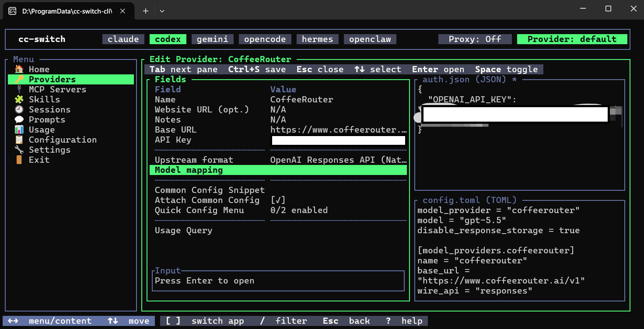Select the Upstream format field row
The width and height of the screenshot is (644, 329).
pos(278,160)
